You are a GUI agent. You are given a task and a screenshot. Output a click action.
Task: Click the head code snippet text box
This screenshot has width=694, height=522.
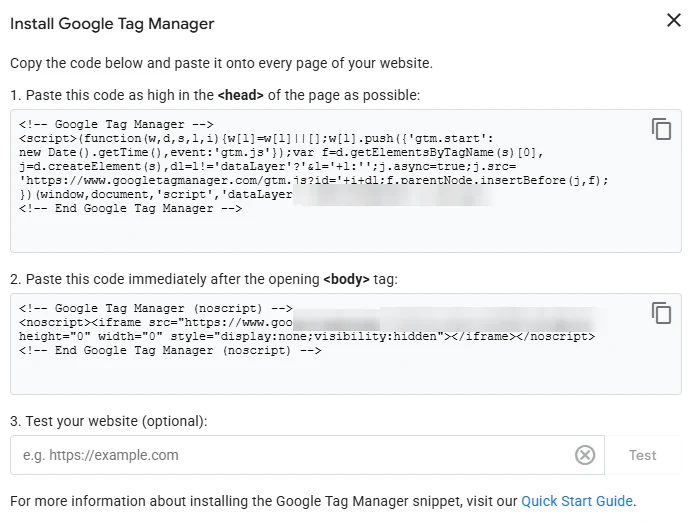click(346, 181)
